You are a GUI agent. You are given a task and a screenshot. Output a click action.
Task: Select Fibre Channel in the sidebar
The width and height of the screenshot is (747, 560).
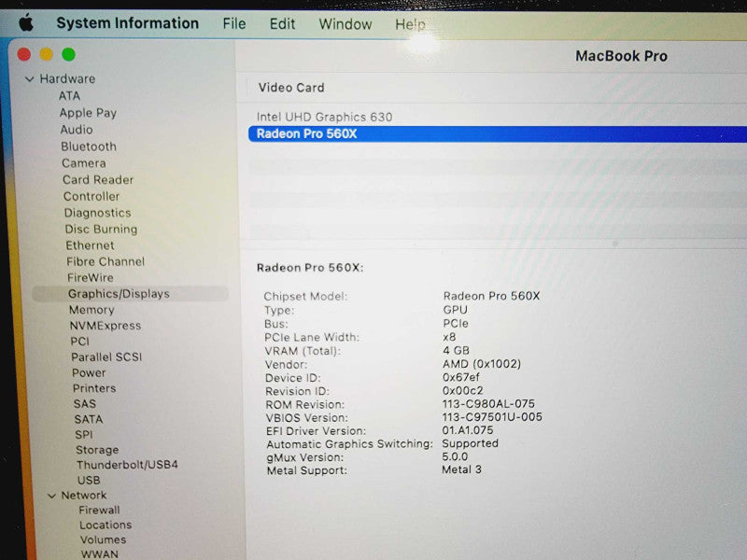point(106,261)
